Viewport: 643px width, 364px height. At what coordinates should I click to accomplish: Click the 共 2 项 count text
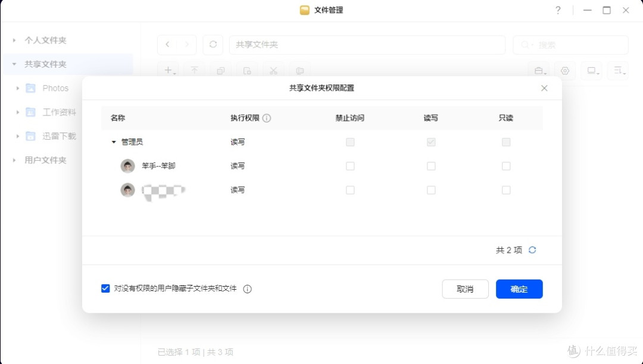click(509, 250)
